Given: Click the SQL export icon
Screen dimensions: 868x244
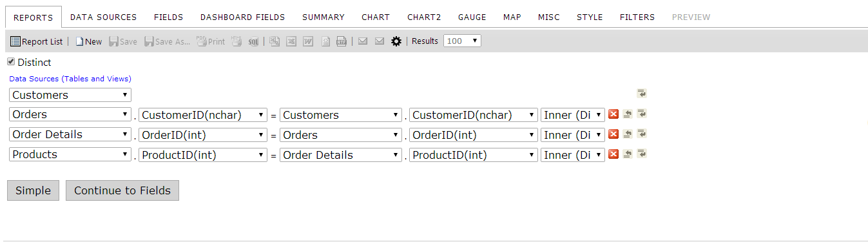Looking at the screenshot, I should (x=253, y=42).
